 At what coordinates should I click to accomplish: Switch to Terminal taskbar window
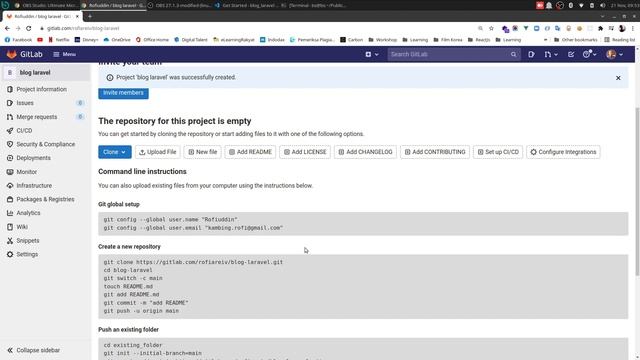[314, 5]
